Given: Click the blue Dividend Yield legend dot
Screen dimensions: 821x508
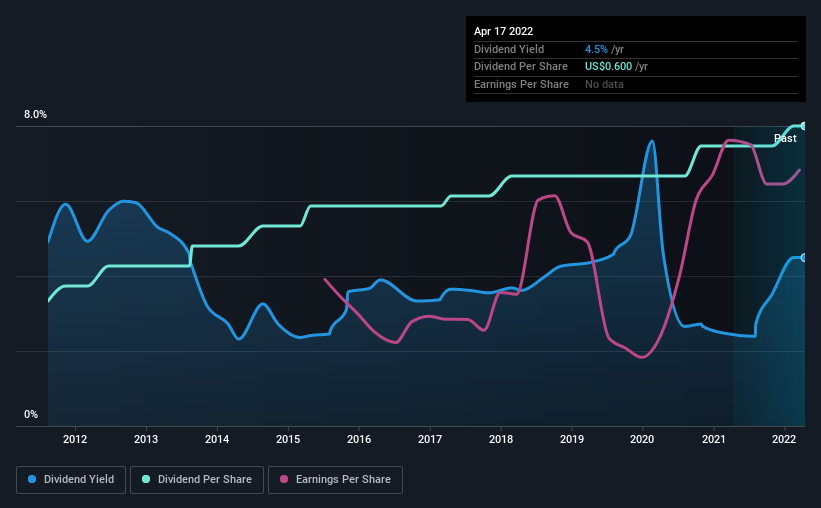Looking at the screenshot, I should pos(32,479).
